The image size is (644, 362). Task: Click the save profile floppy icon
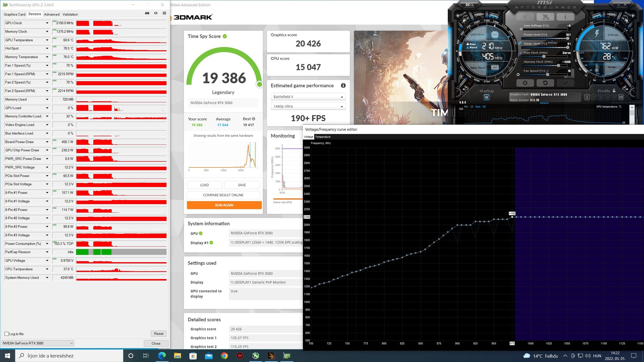coord(621,97)
